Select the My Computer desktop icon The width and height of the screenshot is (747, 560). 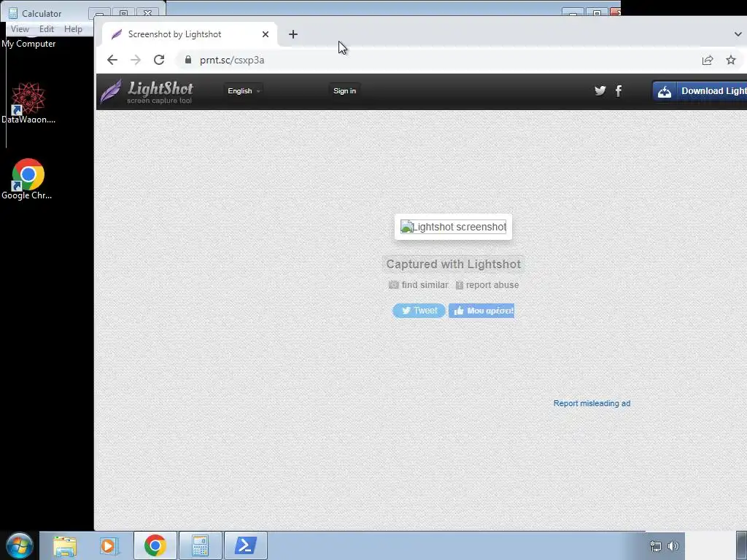coord(28,43)
